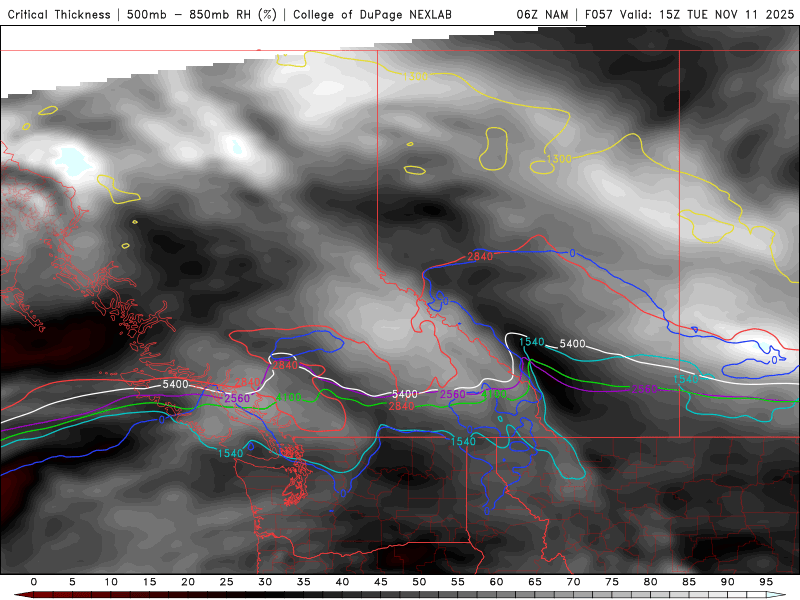Screen dimensions: 800x600
Task: Click the "25" humidity scale label
Action: [227, 582]
